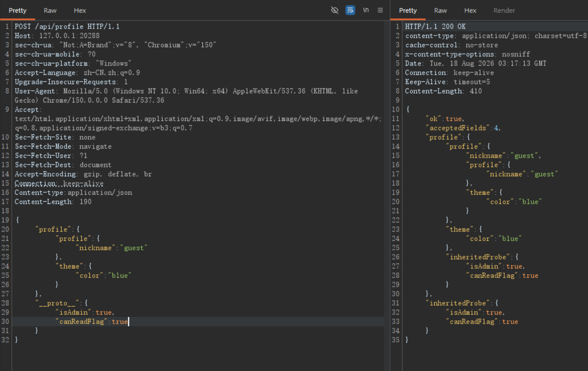
Task: Click the "color":"blue" on request line 25
Action: click(104, 275)
